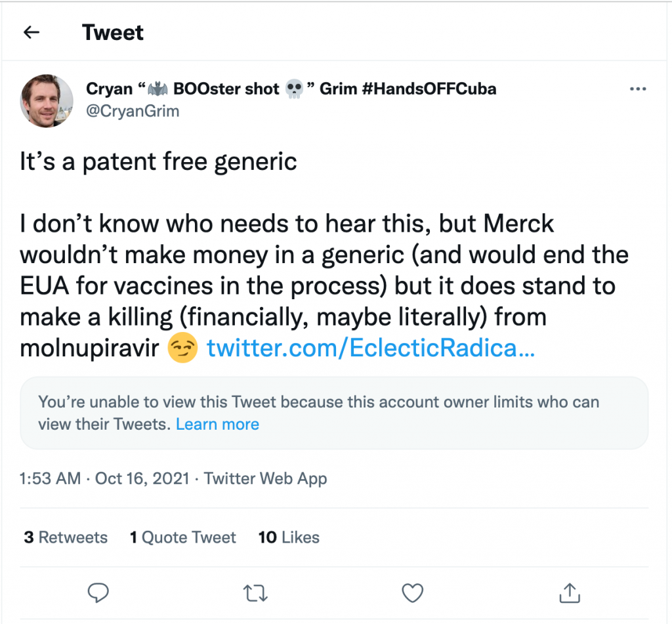Click the Tweet page heading
The image size is (672, 624).
point(113,32)
